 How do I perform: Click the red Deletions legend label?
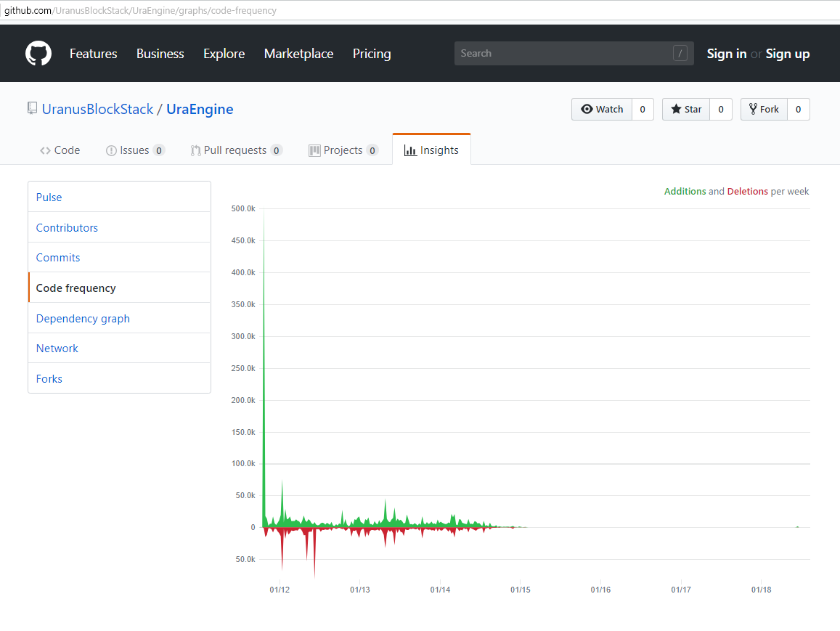pos(747,191)
